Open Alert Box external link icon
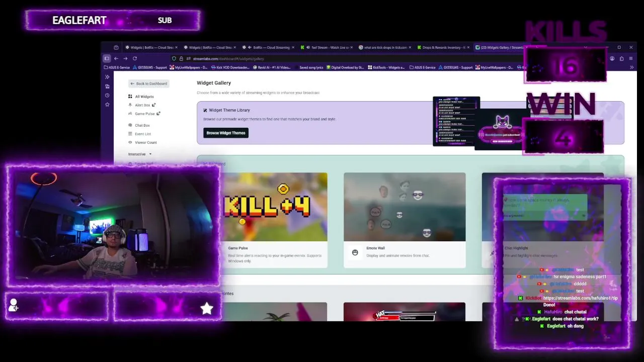644x362 pixels. [153, 105]
